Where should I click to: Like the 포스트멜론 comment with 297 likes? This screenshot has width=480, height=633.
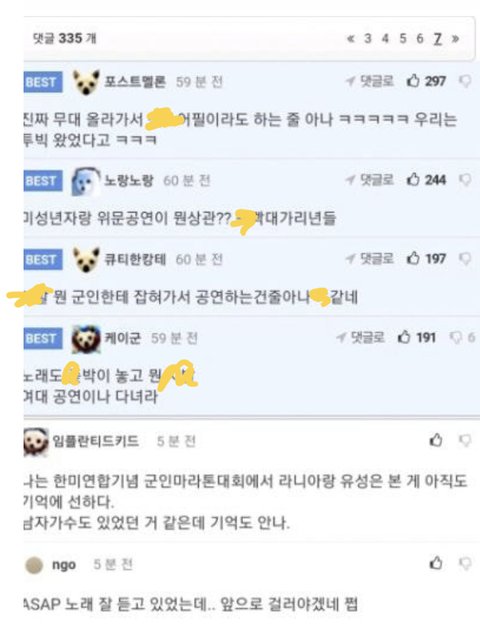point(426,81)
